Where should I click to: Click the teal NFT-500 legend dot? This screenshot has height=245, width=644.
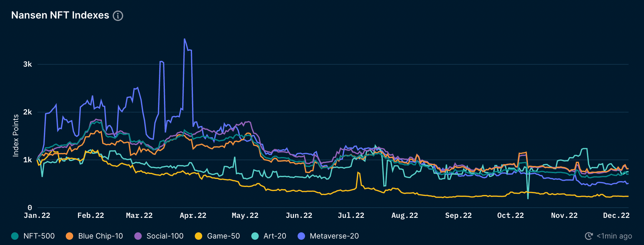tap(15, 236)
